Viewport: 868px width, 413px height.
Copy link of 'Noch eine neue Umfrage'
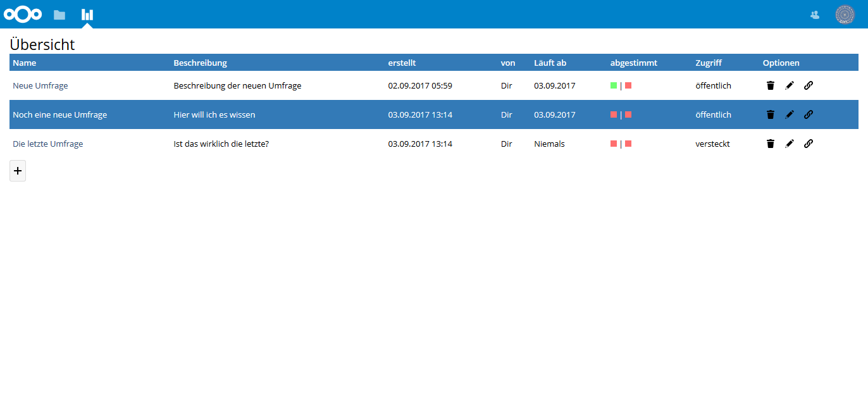tap(808, 114)
